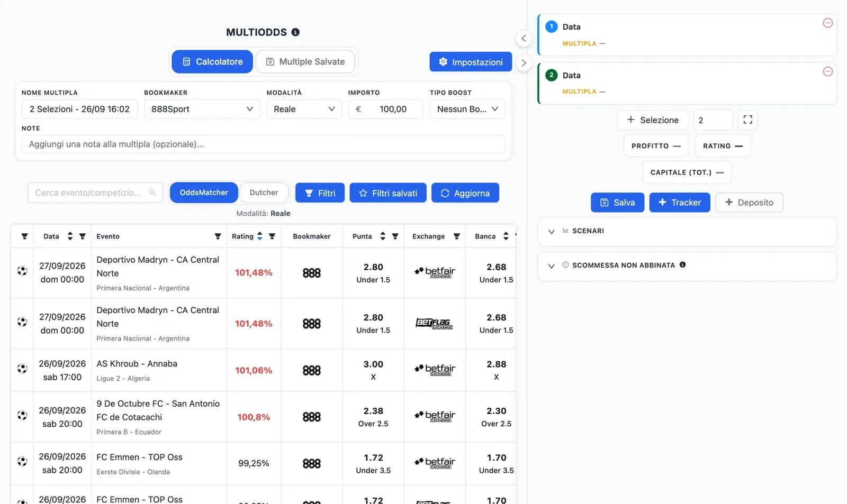Open Impostazioni settings

(x=471, y=62)
